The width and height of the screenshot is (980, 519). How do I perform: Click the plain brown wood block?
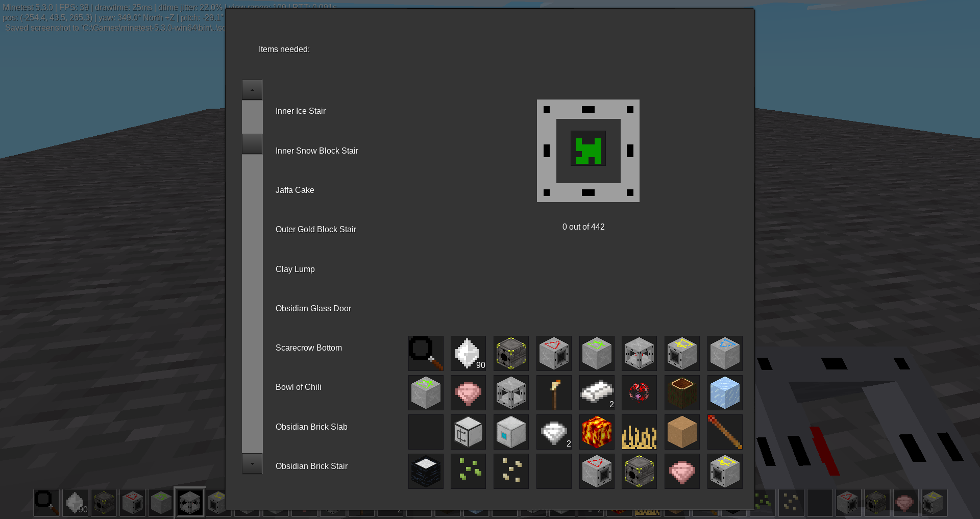682,432
